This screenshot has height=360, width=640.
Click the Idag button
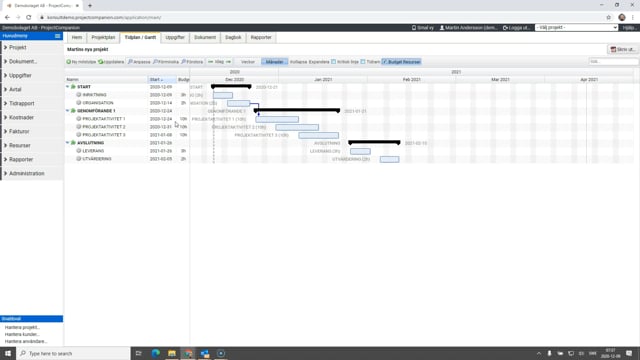tap(220, 62)
